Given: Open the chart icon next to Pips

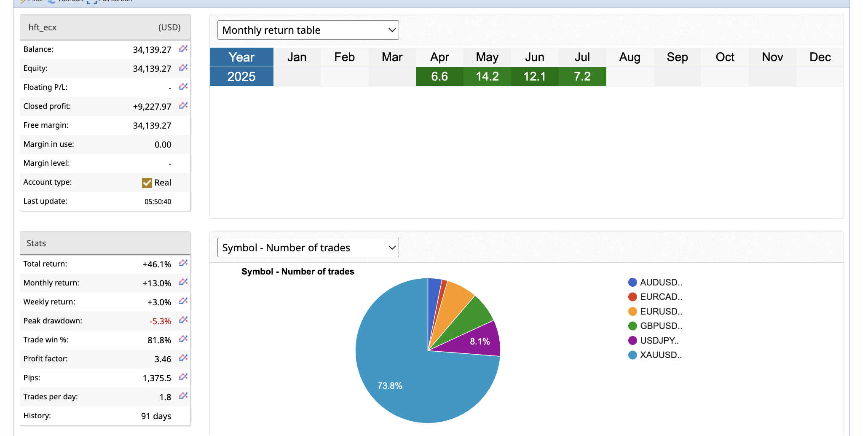Looking at the screenshot, I should pos(183,377).
